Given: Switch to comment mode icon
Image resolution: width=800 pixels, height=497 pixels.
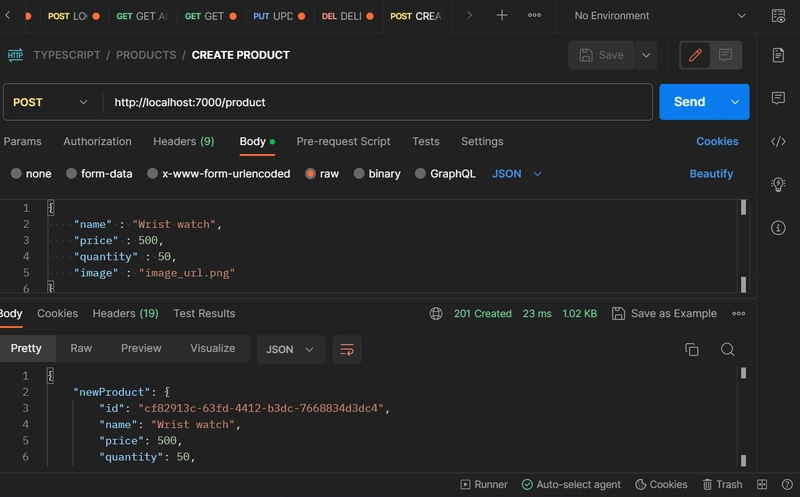Looking at the screenshot, I should 725,55.
